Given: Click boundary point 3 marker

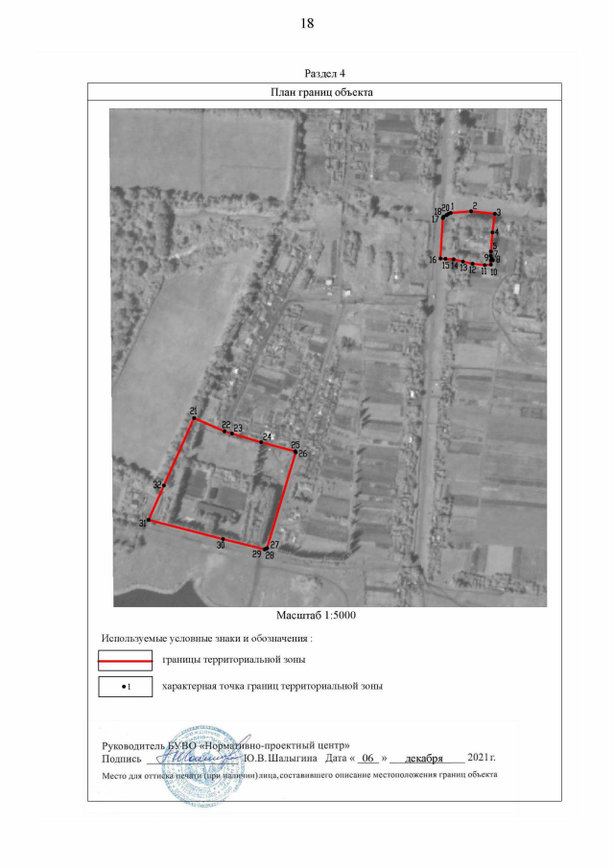Looking at the screenshot, I should [x=494, y=214].
